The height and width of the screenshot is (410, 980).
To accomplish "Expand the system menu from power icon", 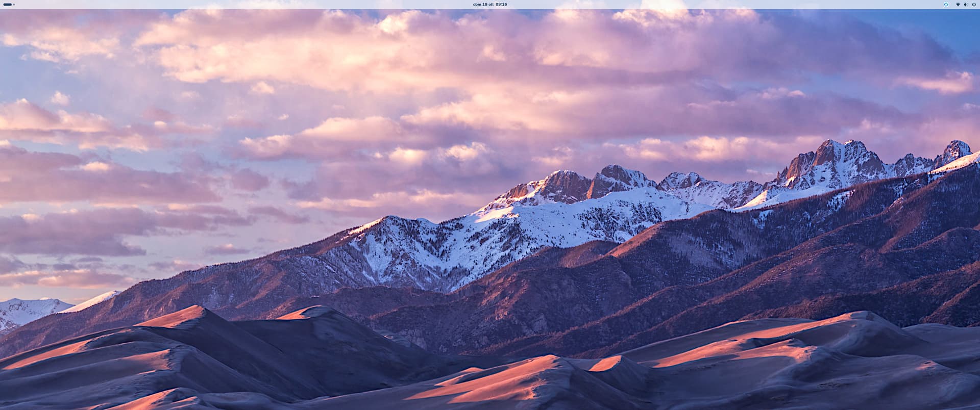I will [x=974, y=4].
